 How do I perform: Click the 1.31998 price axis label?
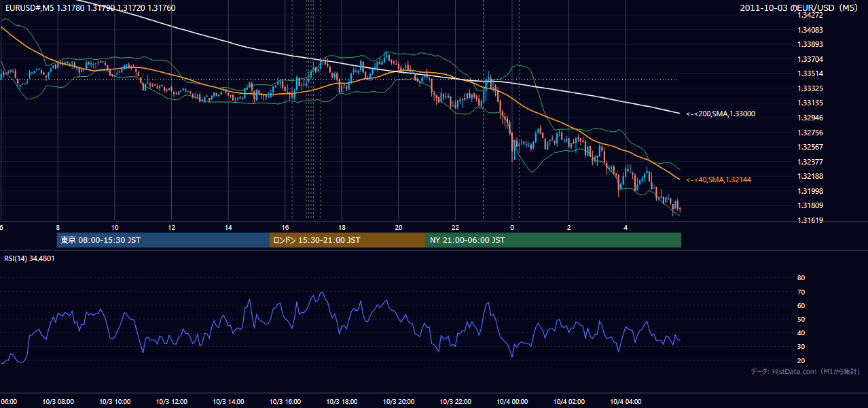point(810,191)
